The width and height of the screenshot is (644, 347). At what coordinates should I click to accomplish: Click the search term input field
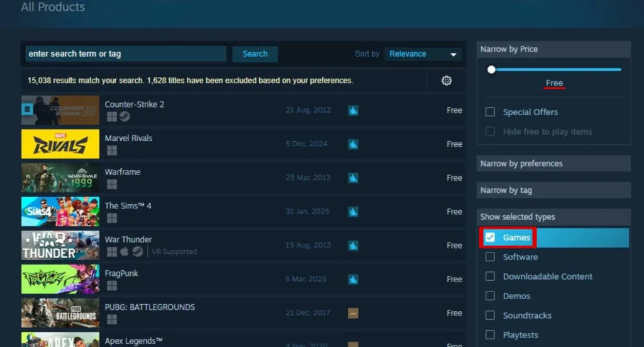[126, 54]
